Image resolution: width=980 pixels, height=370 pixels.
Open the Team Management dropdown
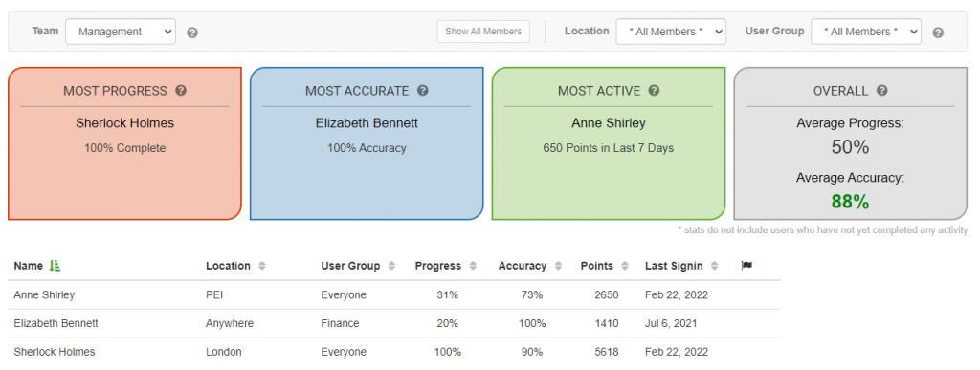click(x=121, y=32)
